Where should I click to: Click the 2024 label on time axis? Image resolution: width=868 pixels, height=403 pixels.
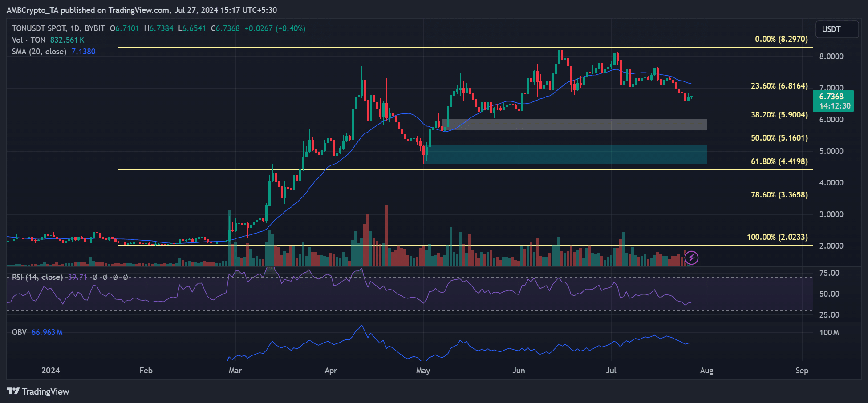(x=50, y=371)
